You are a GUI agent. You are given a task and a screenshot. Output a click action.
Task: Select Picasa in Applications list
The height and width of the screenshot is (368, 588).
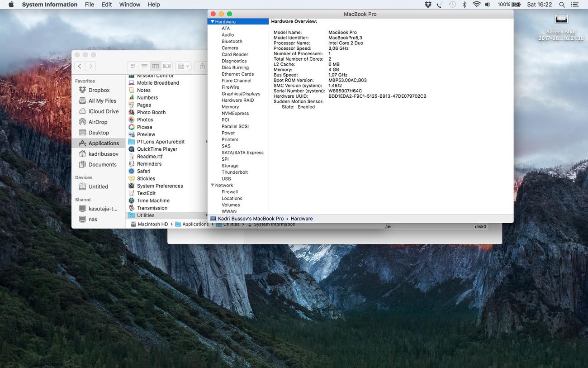coord(144,127)
